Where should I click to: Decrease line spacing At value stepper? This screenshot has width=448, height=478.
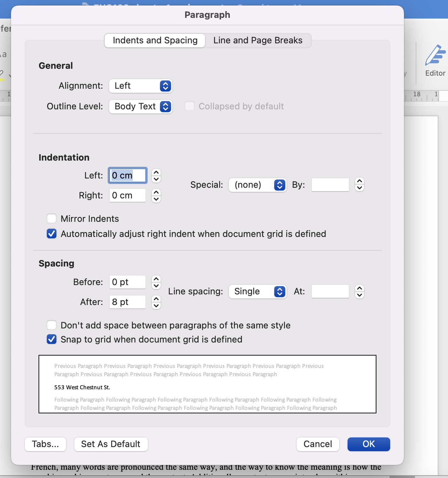[360, 295]
